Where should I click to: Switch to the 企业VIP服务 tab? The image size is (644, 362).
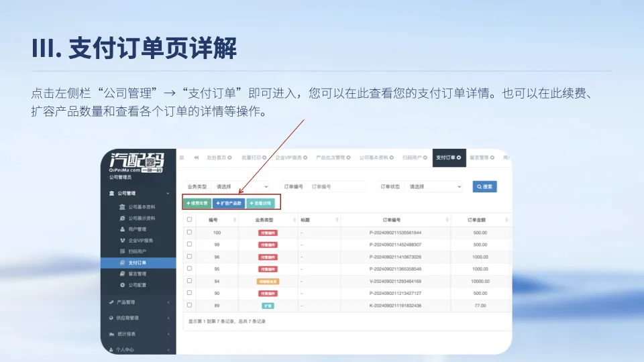pos(291,158)
